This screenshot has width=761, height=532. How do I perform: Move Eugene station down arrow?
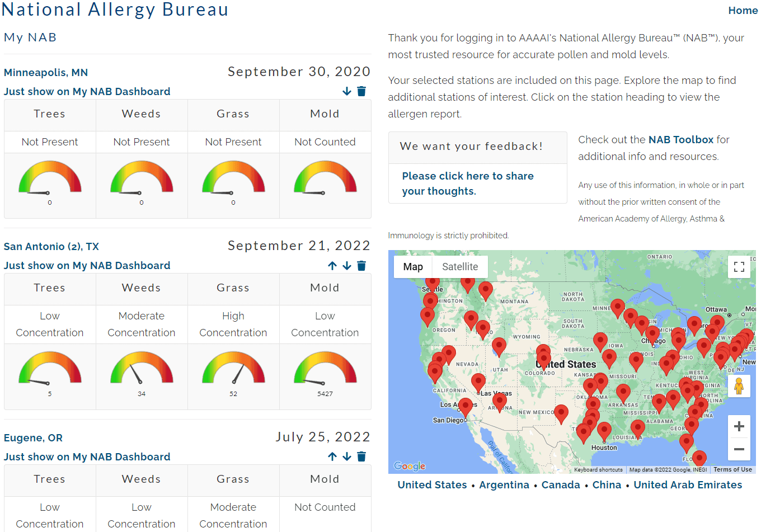pos(347,456)
